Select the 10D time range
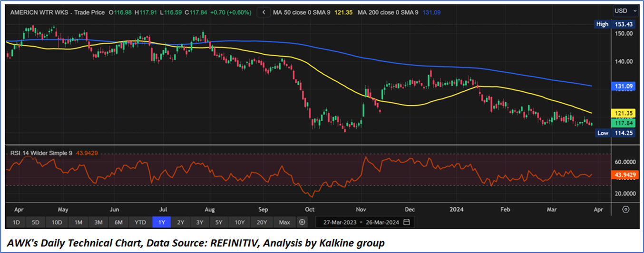 [x=57, y=222]
